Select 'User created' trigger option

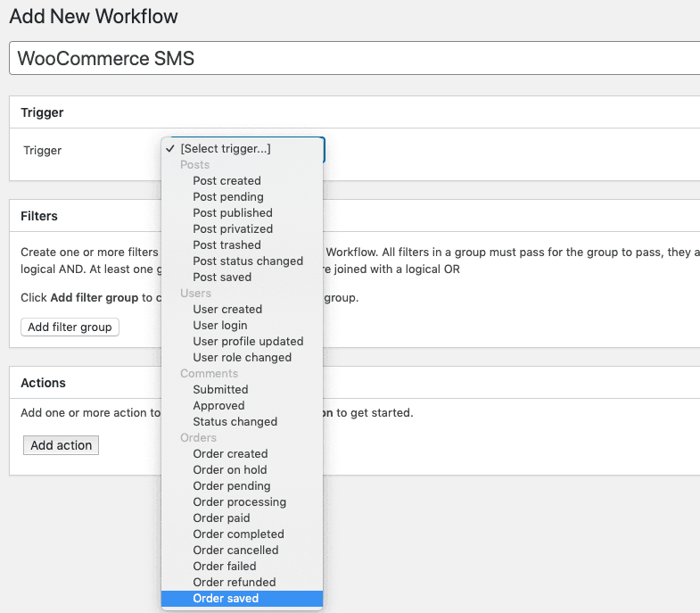pos(227,310)
